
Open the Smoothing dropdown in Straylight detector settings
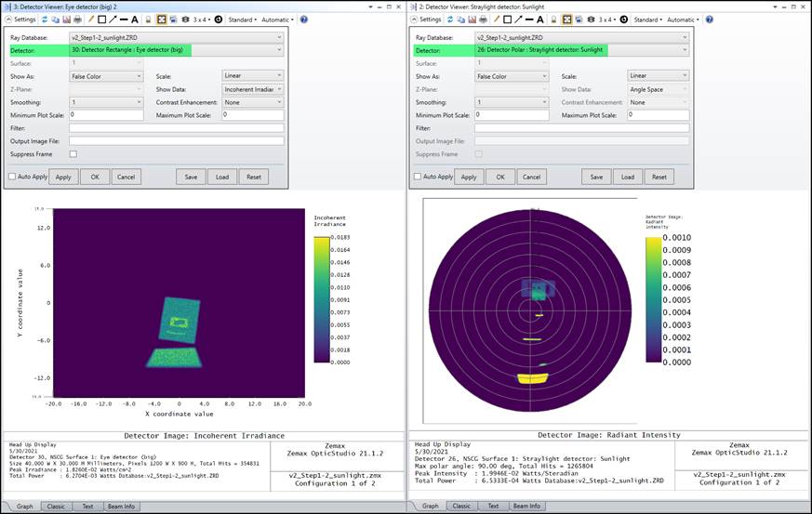(x=512, y=102)
